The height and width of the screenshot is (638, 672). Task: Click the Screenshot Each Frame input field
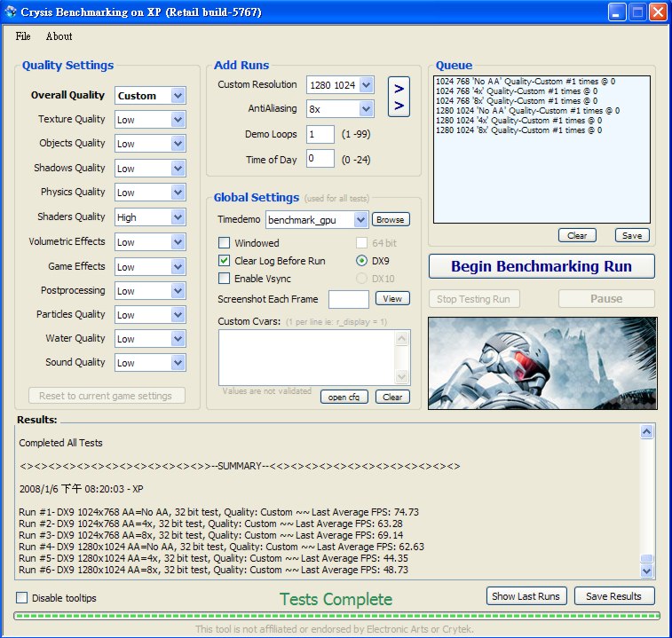point(349,299)
